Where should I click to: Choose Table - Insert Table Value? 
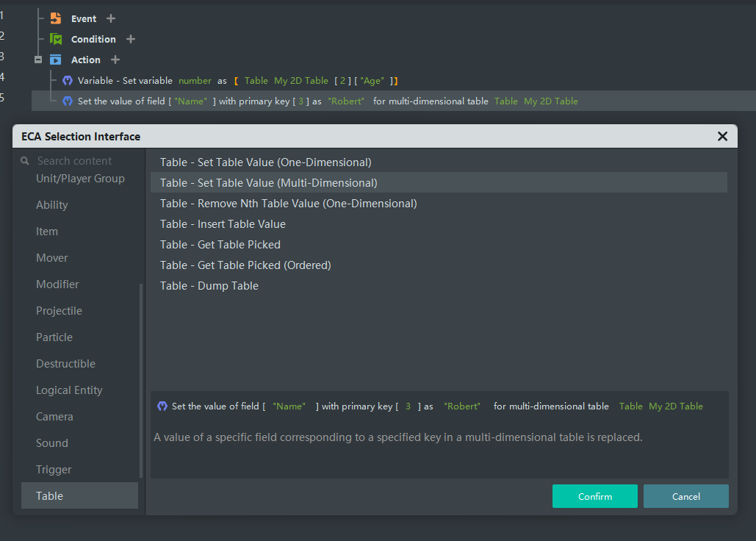coord(439,224)
